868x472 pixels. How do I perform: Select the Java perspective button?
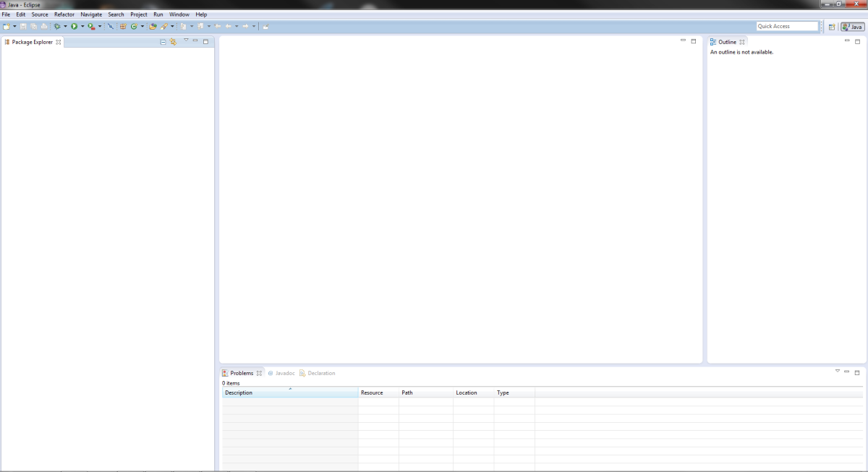pyautogui.click(x=852, y=27)
